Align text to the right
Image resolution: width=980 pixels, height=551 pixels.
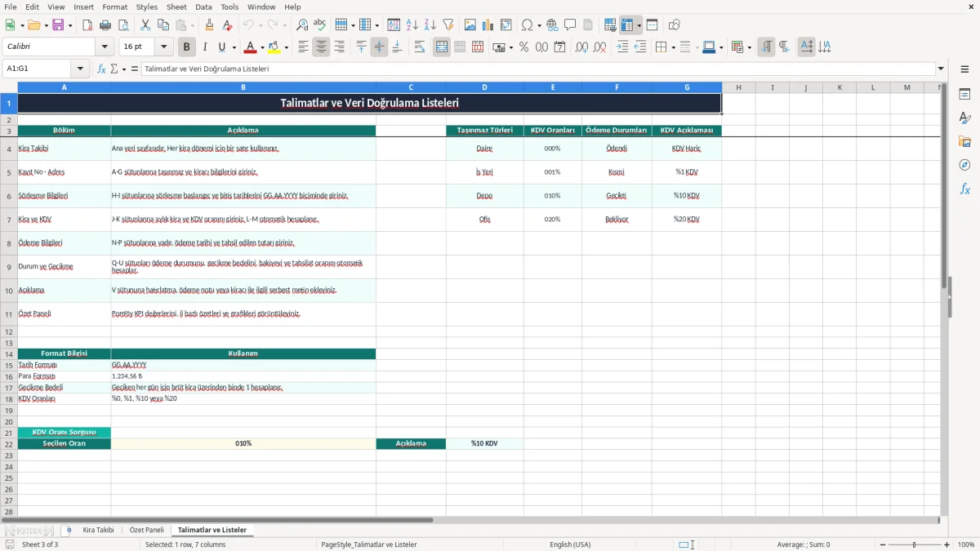tap(340, 47)
